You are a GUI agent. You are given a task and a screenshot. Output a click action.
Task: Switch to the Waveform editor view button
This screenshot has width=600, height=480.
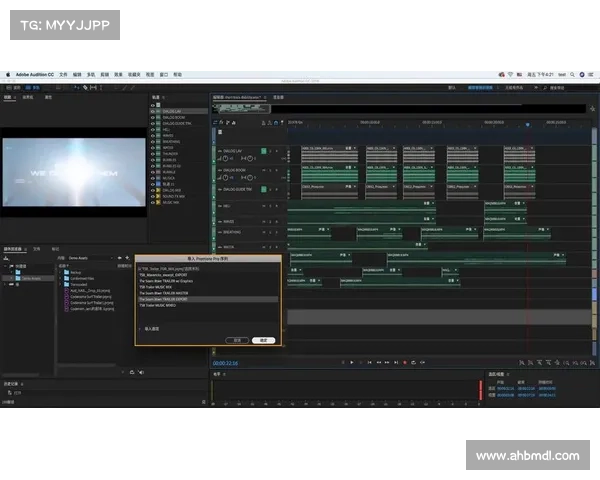click(x=13, y=88)
